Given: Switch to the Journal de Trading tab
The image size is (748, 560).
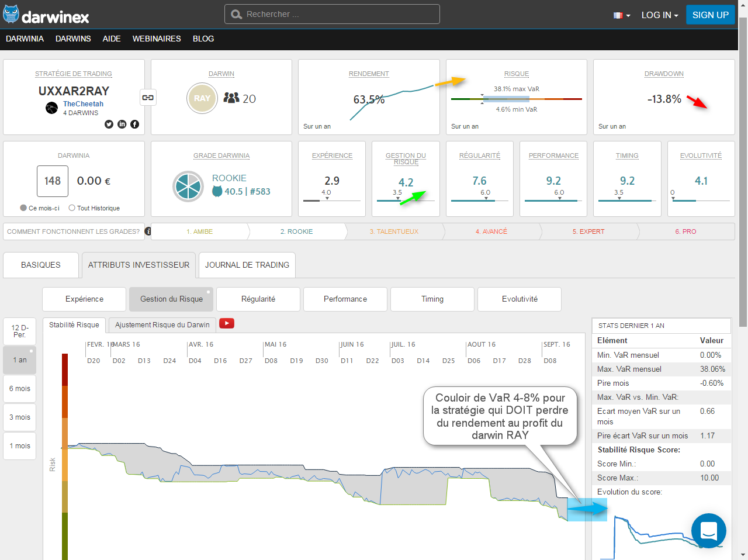Looking at the screenshot, I should click(247, 265).
